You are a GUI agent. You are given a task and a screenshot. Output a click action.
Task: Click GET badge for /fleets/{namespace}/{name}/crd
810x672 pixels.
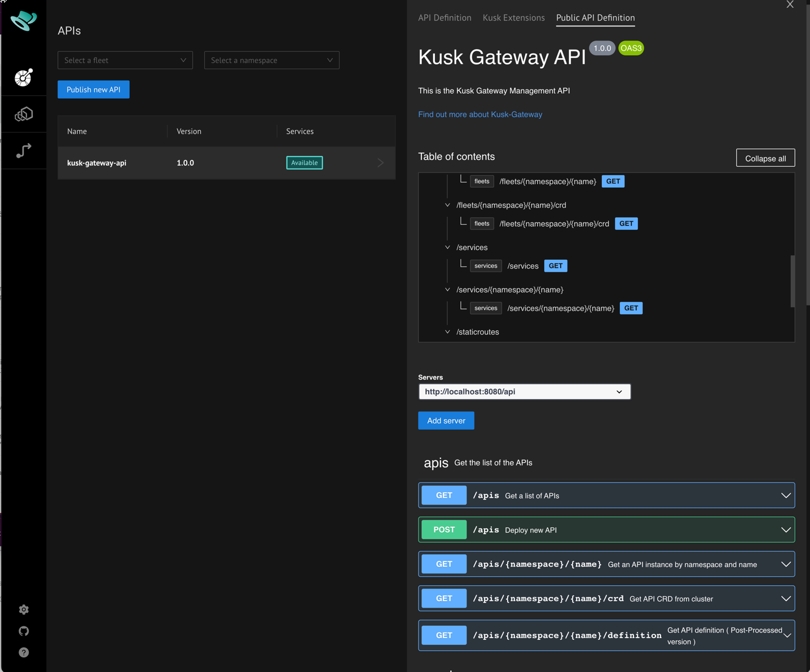click(x=626, y=224)
